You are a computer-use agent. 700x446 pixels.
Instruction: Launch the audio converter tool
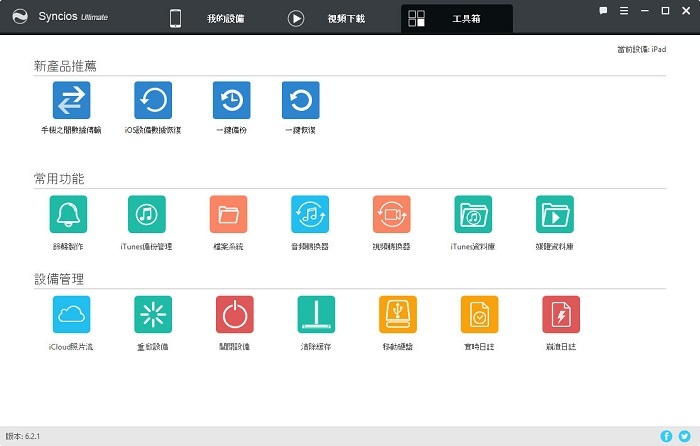tap(310, 214)
